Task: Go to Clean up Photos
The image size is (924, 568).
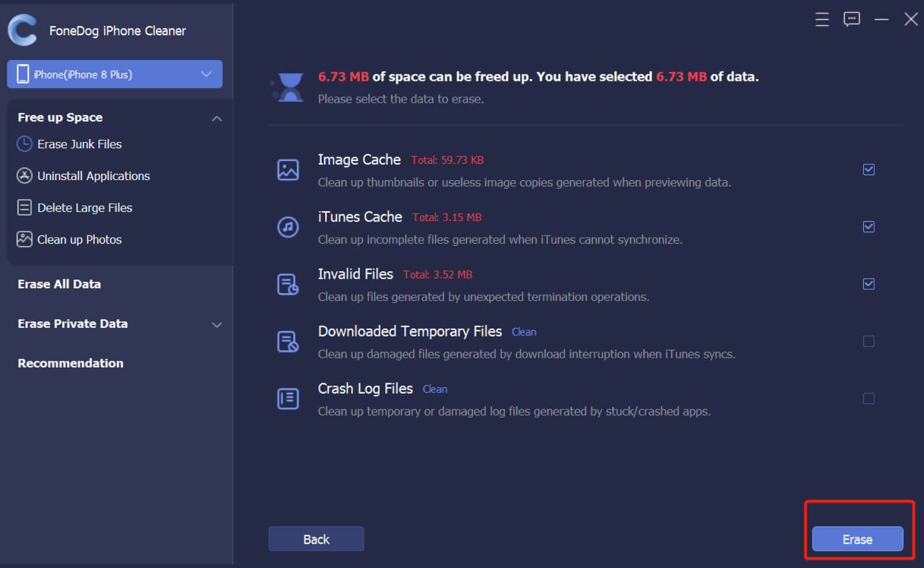Action: (79, 240)
